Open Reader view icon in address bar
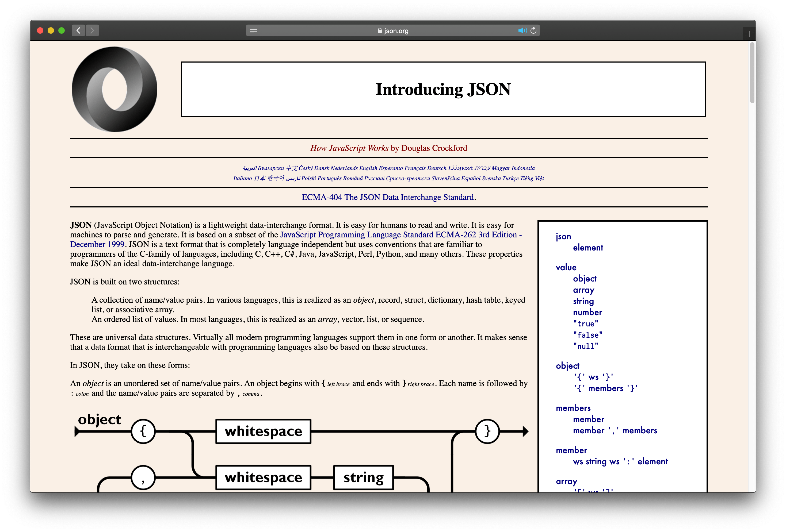Screen dimensions: 786x532 point(253,30)
